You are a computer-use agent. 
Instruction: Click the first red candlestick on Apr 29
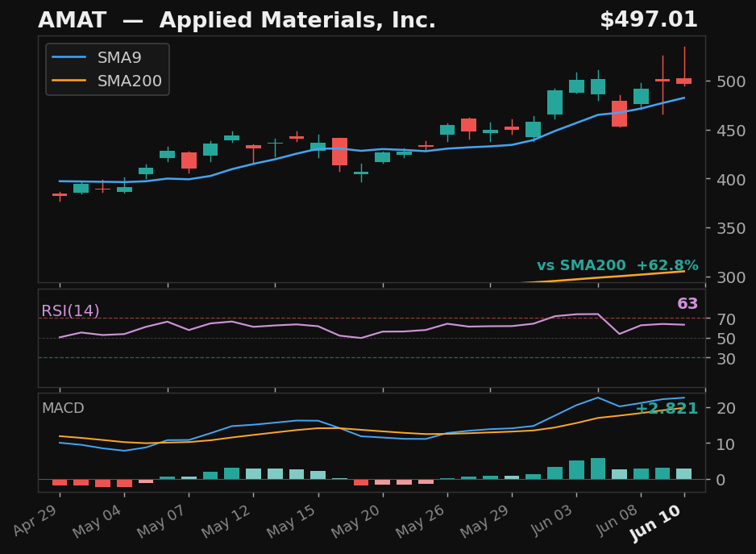pos(60,195)
